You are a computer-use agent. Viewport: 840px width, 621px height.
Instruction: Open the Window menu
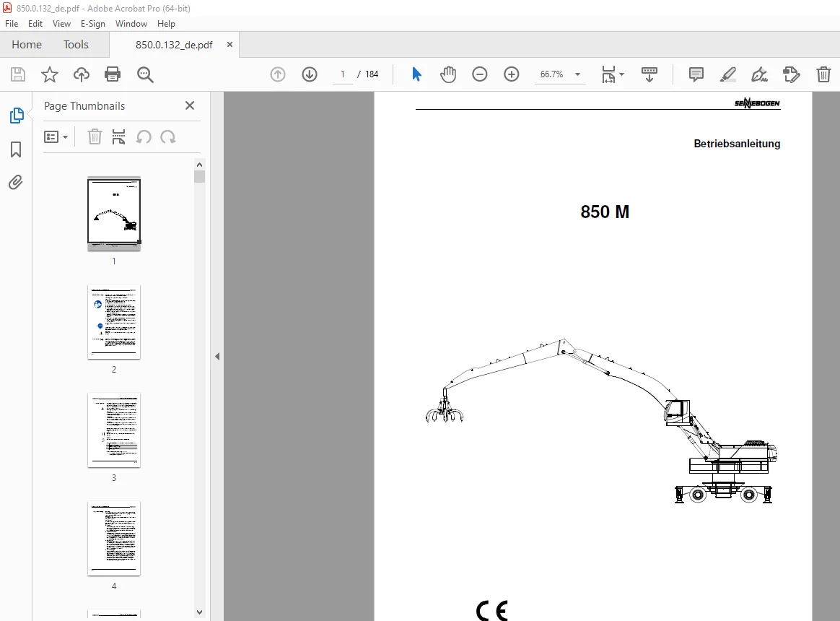pos(131,24)
